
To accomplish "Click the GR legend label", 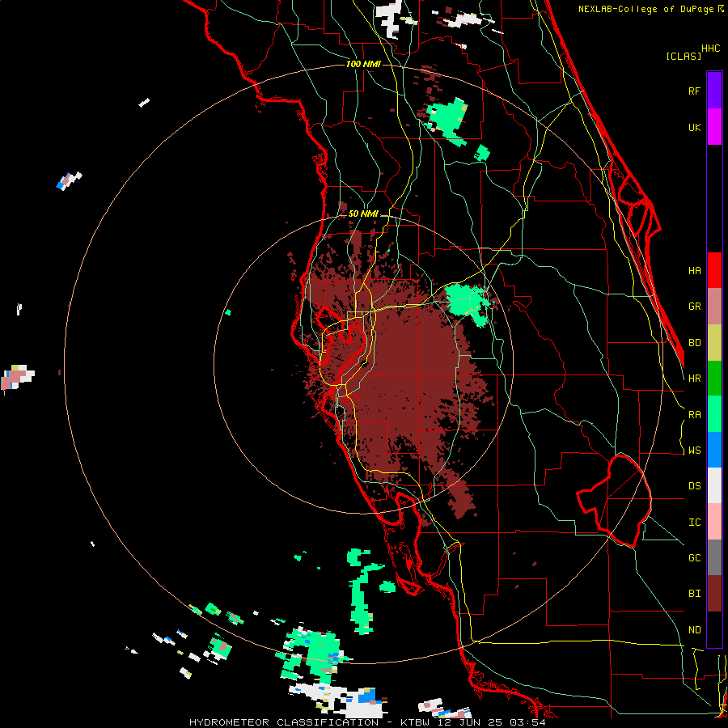I will click(x=694, y=307).
